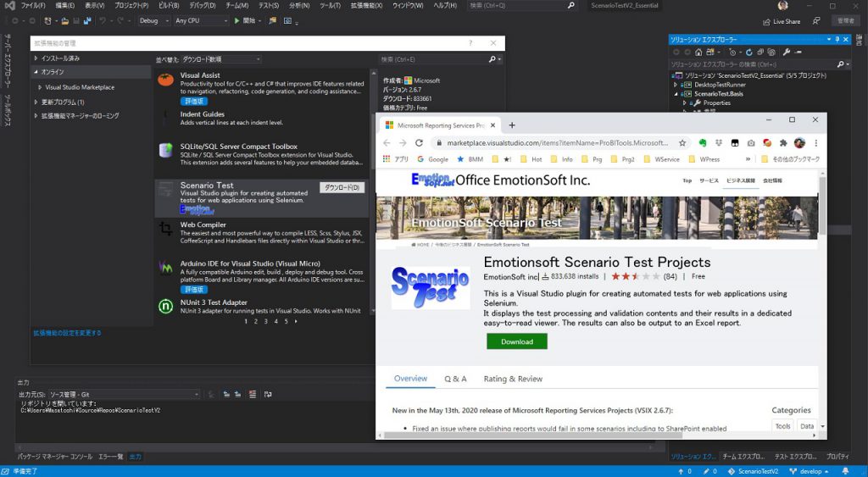Open the Debug configuration dropdown
The height and width of the screenshot is (477, 868).
coord(154,20)
